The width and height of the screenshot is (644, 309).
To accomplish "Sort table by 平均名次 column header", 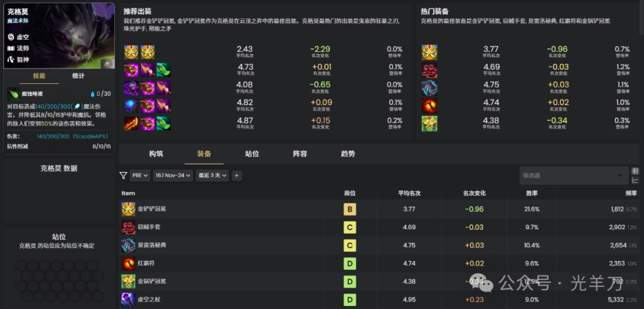I will (x=409, y=193).
